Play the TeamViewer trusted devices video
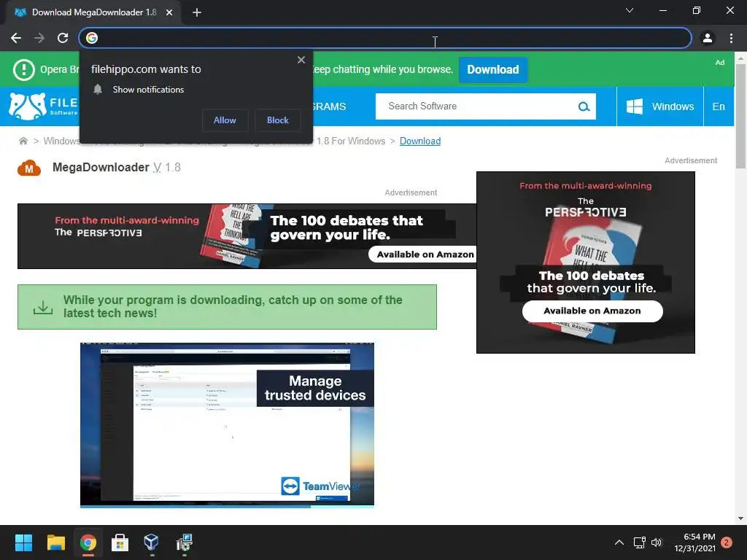Screen dimensions: 747x560 coord(227,424)
